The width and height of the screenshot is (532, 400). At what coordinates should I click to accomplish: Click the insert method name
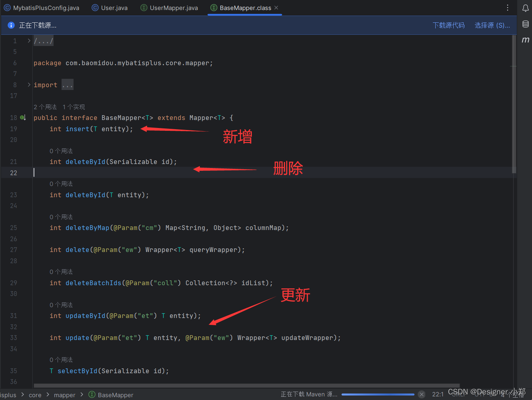point(78,129)
